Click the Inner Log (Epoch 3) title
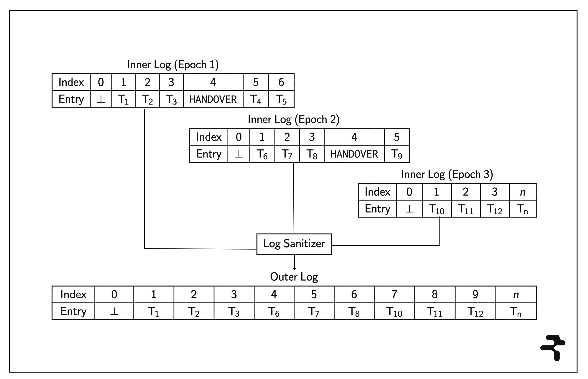The image size is (588, 379). point(447,175)
